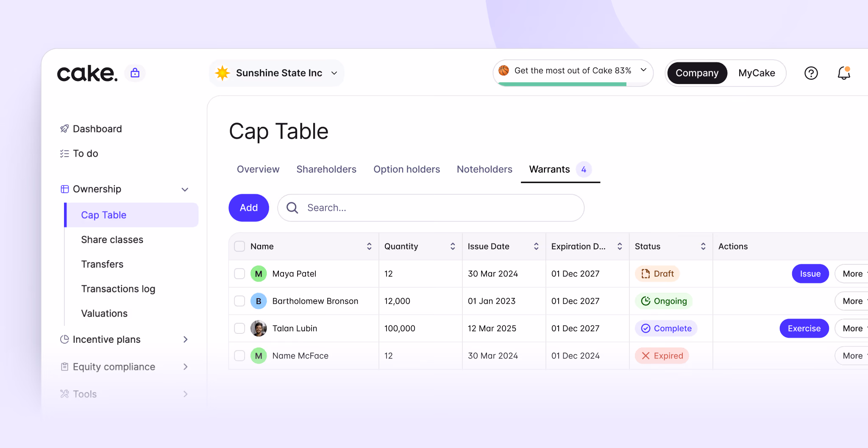Collapse the Ownership section
This screenshot has width=868, height=448.
(x=185, y=189)
